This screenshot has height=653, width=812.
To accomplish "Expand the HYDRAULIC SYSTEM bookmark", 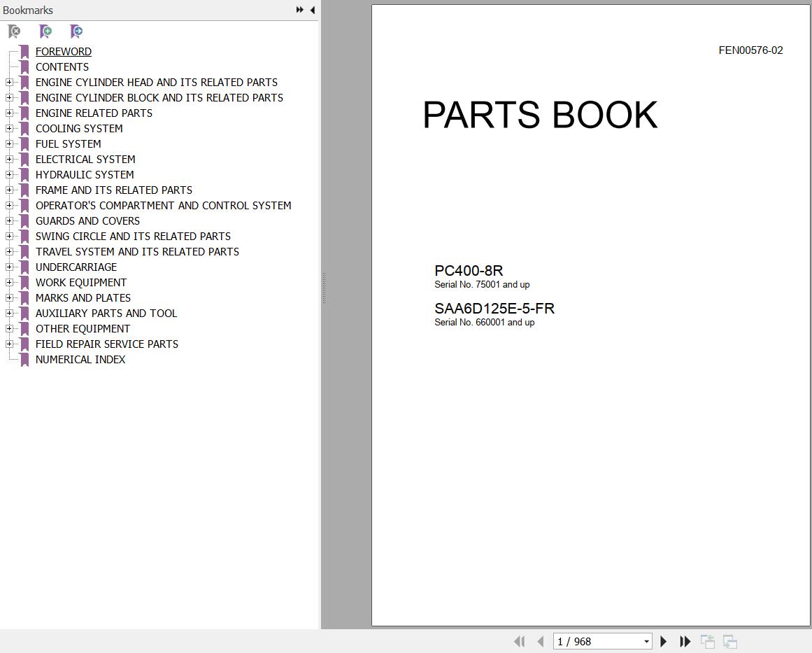I will click(9, 175).
